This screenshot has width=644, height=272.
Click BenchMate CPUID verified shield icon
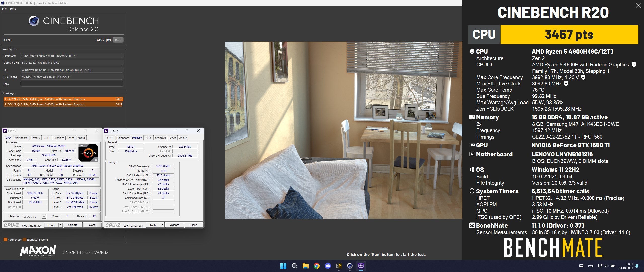634,65
